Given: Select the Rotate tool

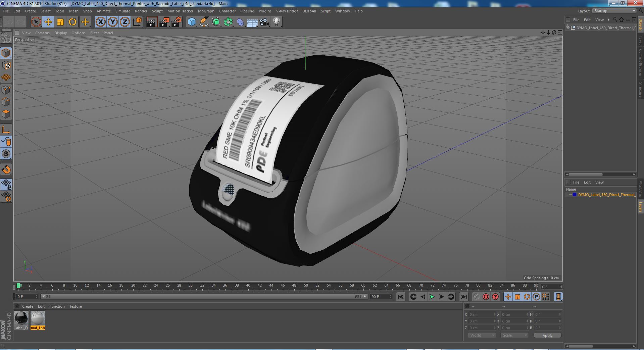Looking at the screenshot, I should 72,22.
